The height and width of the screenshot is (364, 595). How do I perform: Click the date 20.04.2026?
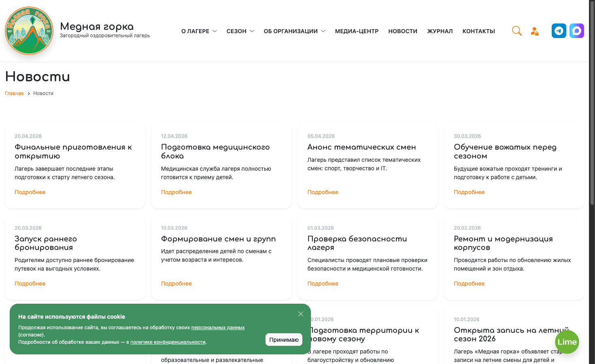(x=28, y=136)
